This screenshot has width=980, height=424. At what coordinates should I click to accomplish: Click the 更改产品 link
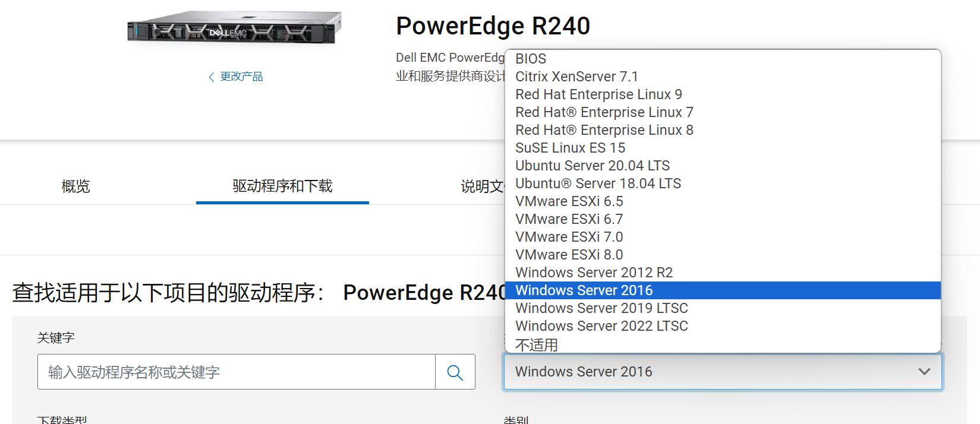click(x=241, y=77)
